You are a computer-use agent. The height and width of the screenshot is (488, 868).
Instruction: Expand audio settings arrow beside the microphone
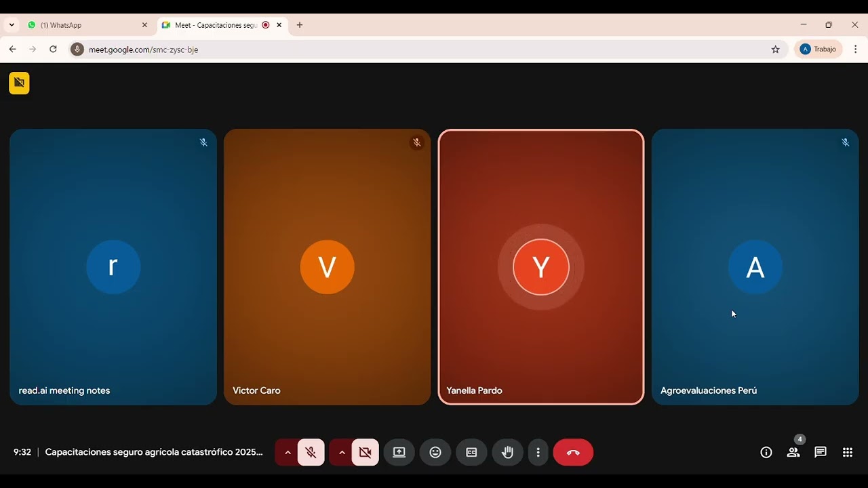pyautogui.click(x=287, y=452)
